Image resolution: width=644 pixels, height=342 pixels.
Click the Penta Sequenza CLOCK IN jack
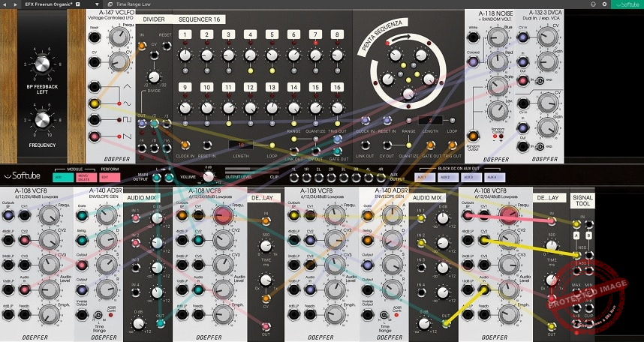click(x=365, y=120)
